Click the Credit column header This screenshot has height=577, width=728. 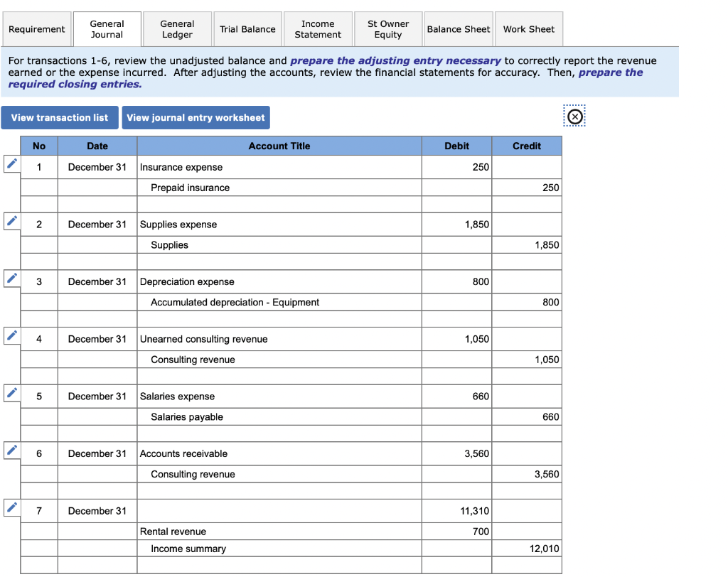(x=526, y=146)
